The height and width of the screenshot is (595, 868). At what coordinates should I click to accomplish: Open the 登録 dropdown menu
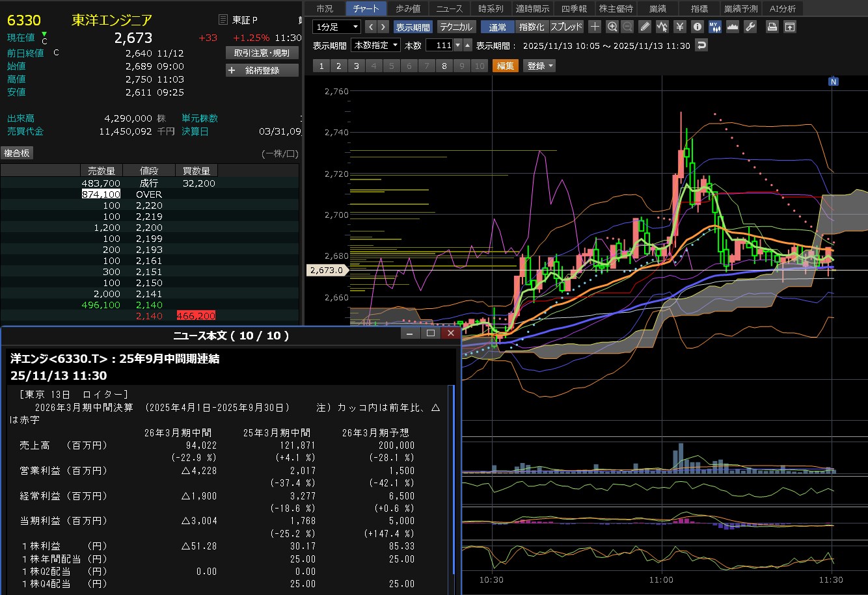540,66
